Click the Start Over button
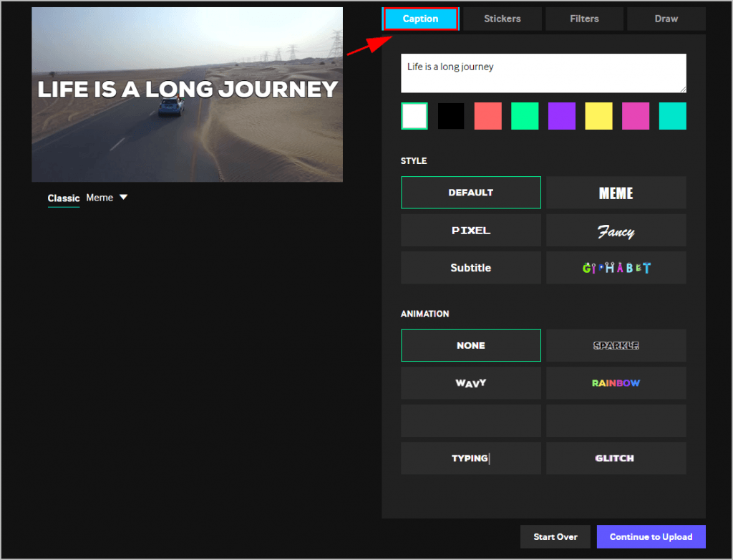The image size is (733, 560). [555, 536]
